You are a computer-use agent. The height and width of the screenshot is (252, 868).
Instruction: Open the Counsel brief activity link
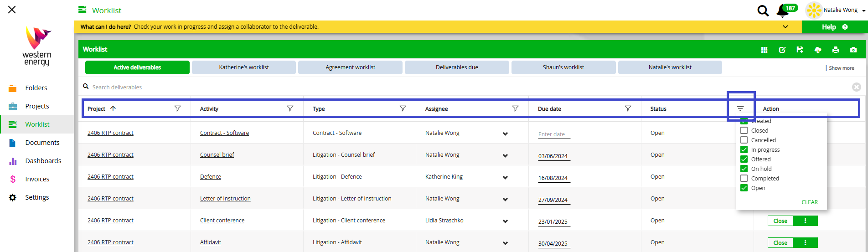[x=217, y=155]
